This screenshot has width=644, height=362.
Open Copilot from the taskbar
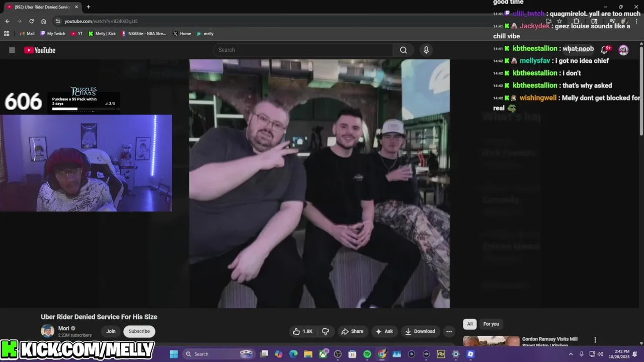279,354
